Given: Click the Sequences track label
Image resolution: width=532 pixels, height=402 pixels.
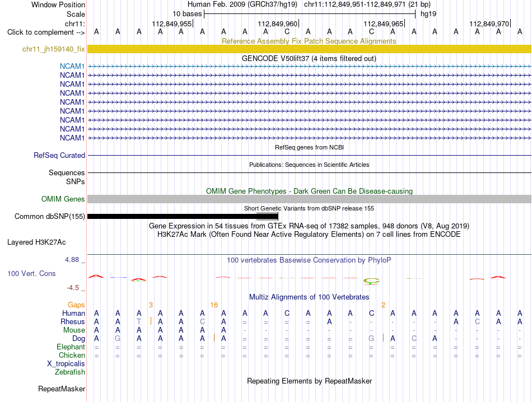Looking at the screenshot, I should (67, 172).
